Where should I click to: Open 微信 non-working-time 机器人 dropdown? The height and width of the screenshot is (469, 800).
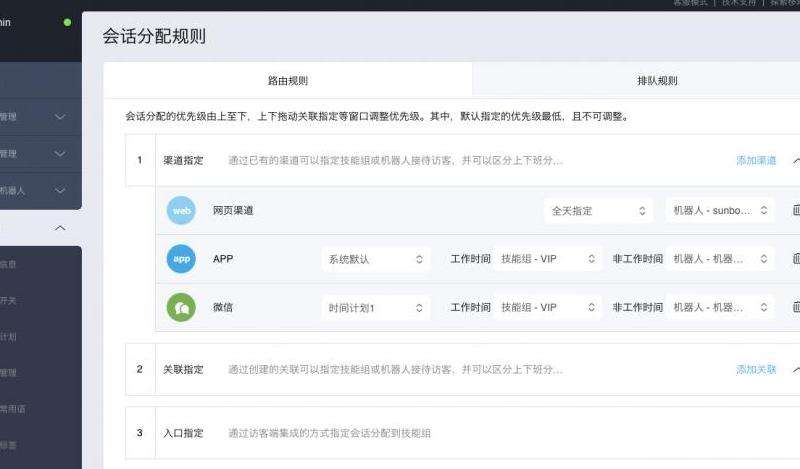tap(719, 307)
